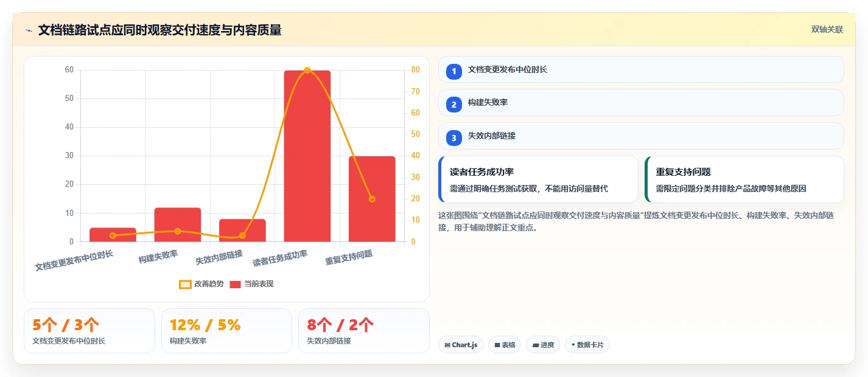Viewport: 868px width, 377px height.
Task: Open the 失效内部链接 list item
Action: click(x=641, y=136)
